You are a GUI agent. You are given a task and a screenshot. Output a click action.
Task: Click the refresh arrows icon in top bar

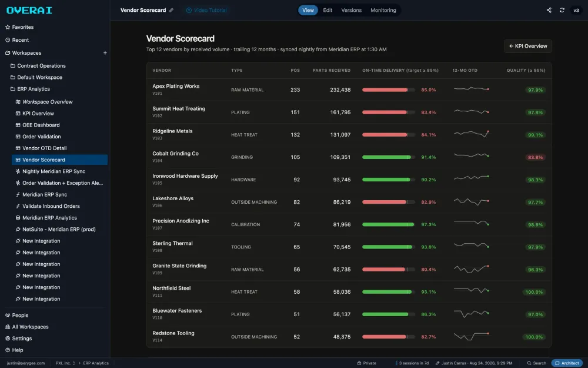[562, 10]
